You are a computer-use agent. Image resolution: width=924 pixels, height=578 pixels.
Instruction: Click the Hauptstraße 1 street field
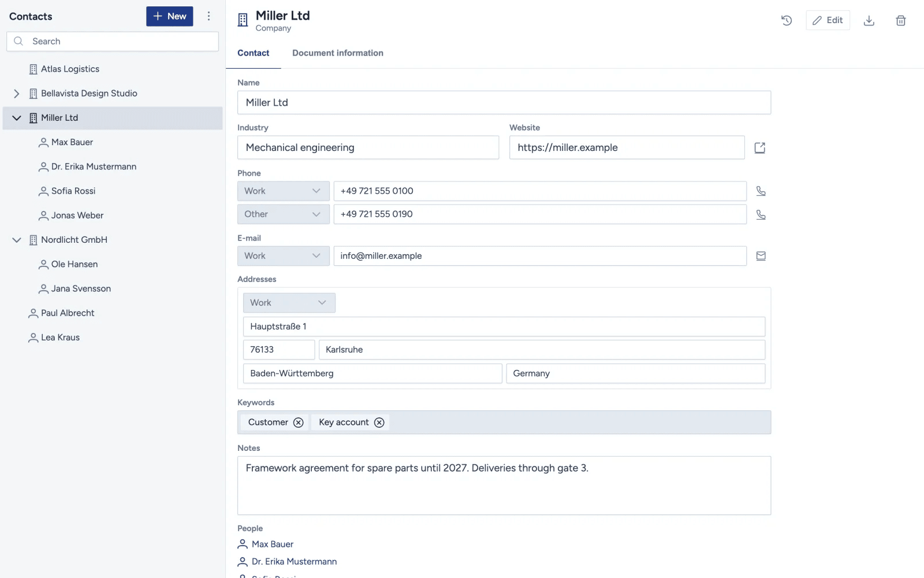(x=504, y=327)
